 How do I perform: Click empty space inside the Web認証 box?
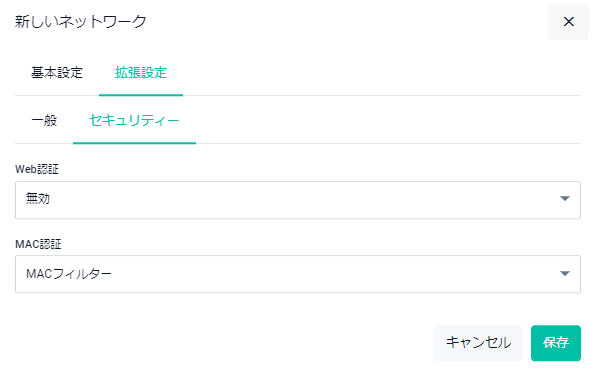point(304,200)
